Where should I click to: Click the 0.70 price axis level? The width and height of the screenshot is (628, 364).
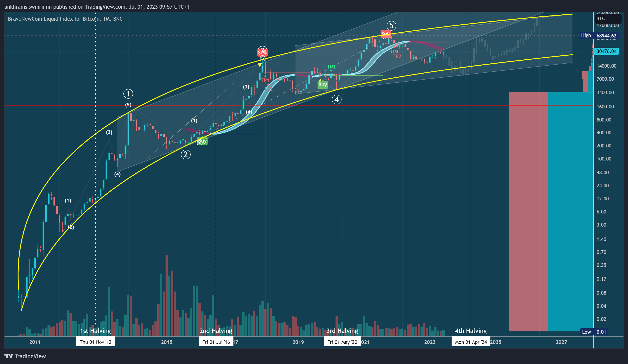601,252
